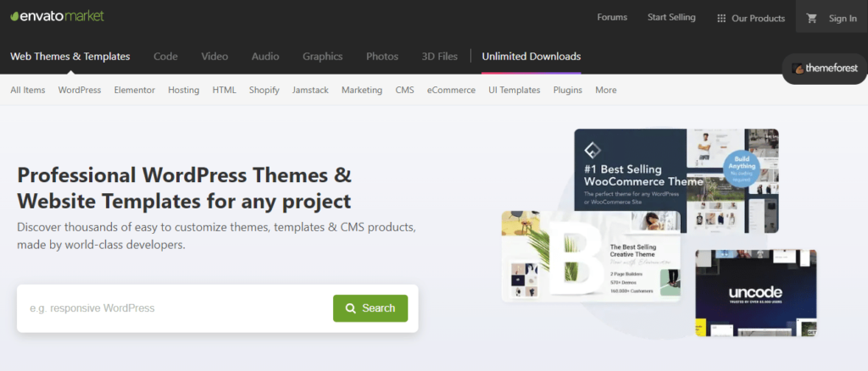Open Our Products menu
The width and height of the screenshot is (868, 371).
(758, 19)
